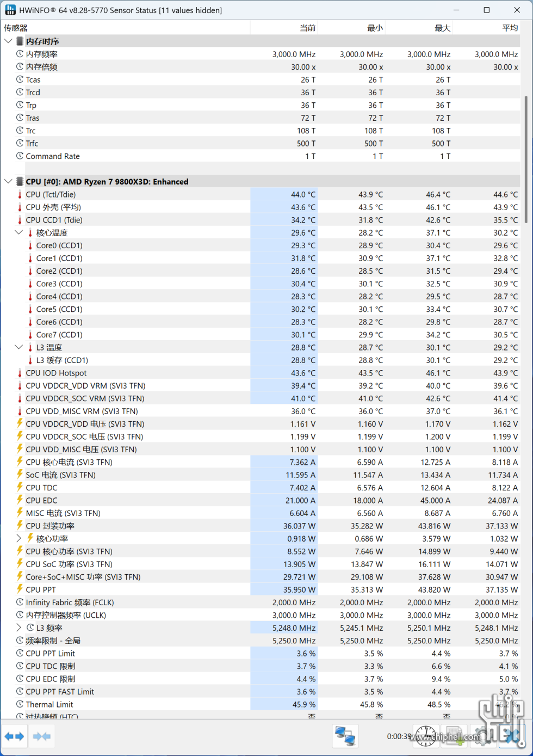
Task: Collapse the L3 温度 subtree
Action: point(19,347)
